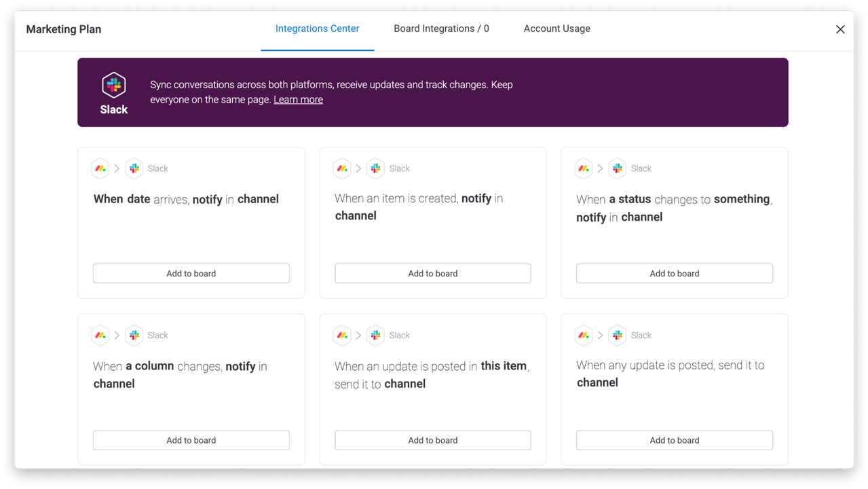
Task: Click the monday icon on the any-update-posted card
Action: pos(584,336)
